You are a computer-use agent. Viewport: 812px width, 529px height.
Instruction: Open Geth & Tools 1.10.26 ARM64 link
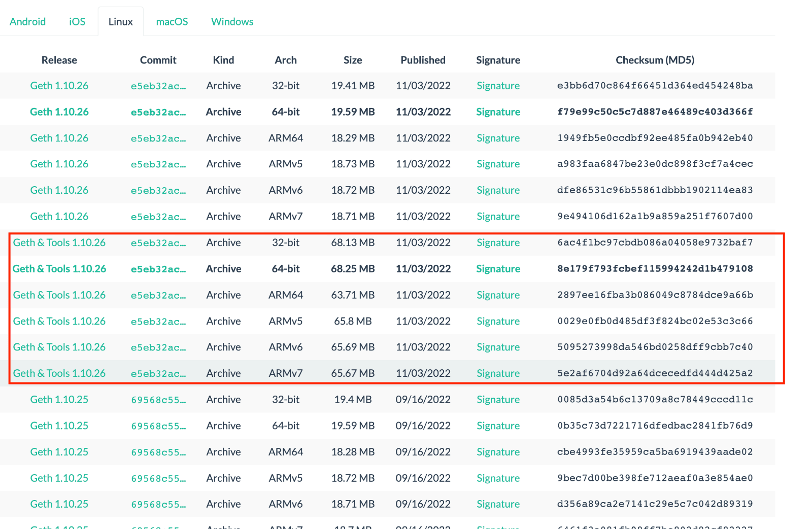pos(59,295)
